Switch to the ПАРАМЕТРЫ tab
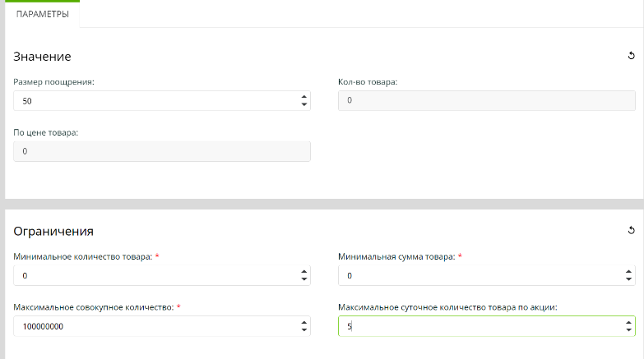This screenshot has width=644, height=359. click(x=43, y=14)
